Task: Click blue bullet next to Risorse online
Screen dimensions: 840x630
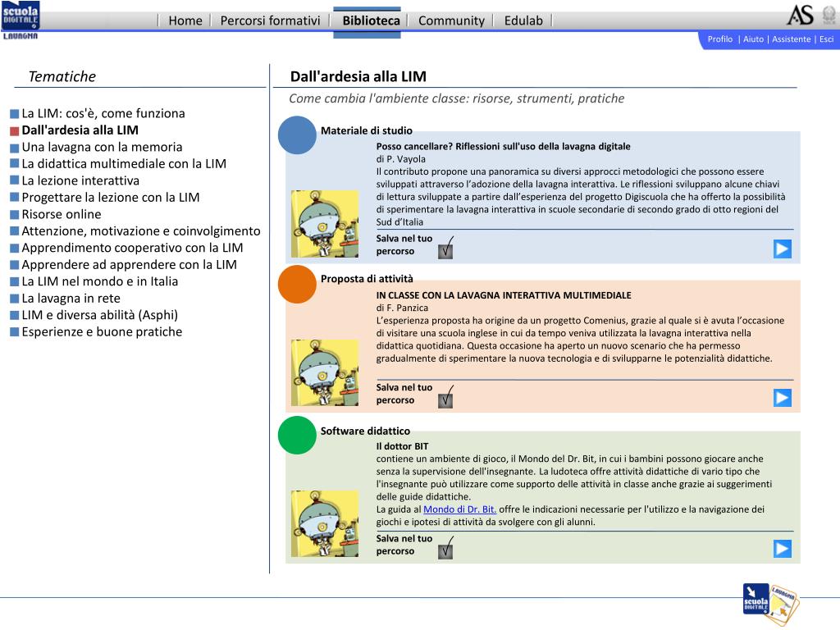Action: click(x=15, y=215)
